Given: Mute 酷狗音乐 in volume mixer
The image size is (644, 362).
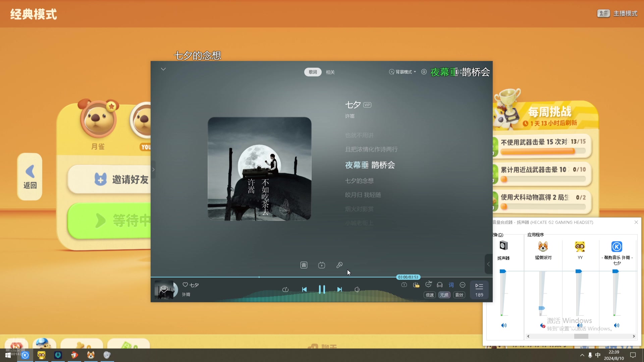Looking at the screenshot, I should click(x=616, y=325).
